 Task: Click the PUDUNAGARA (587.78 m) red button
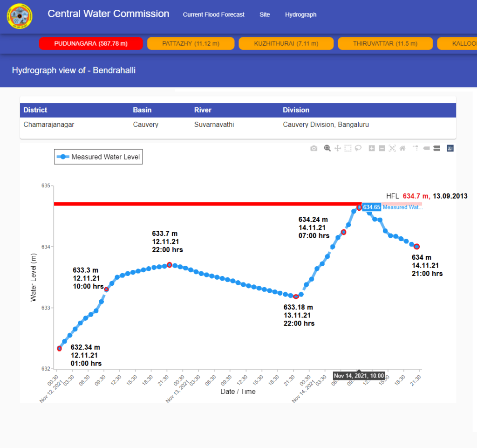point(90,43)
